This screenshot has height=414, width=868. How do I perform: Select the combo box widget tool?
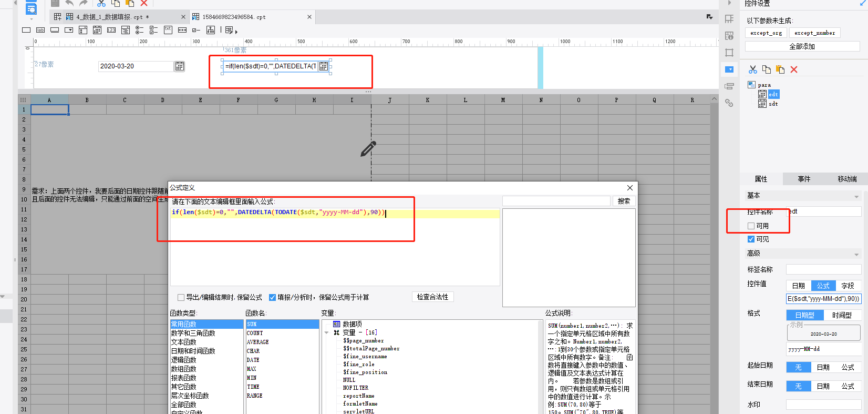coord(69,30)
